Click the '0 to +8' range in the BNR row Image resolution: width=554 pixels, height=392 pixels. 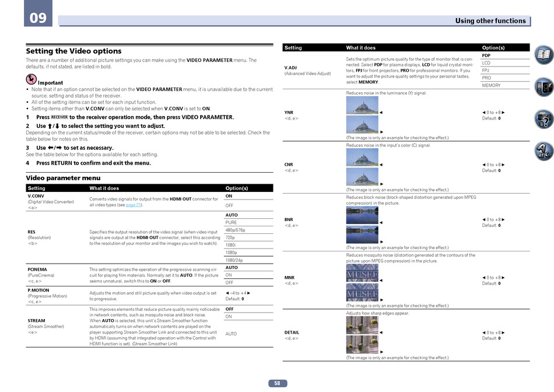click(x=493, y=219)
